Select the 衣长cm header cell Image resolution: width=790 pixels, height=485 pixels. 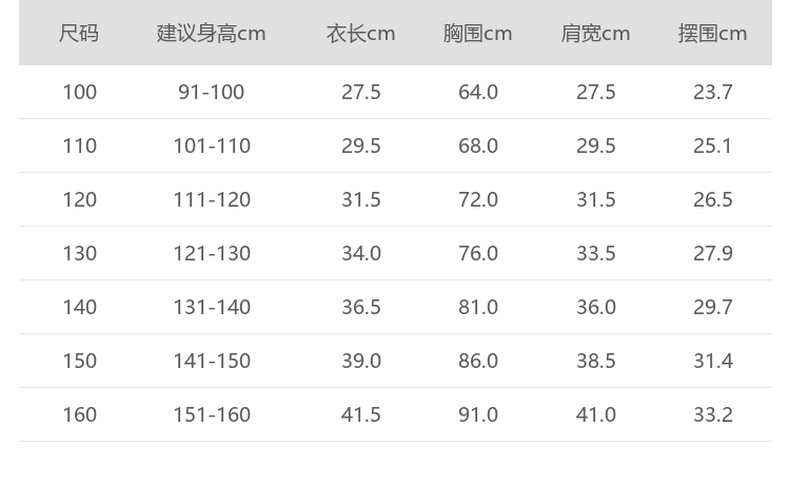point(361,33)
